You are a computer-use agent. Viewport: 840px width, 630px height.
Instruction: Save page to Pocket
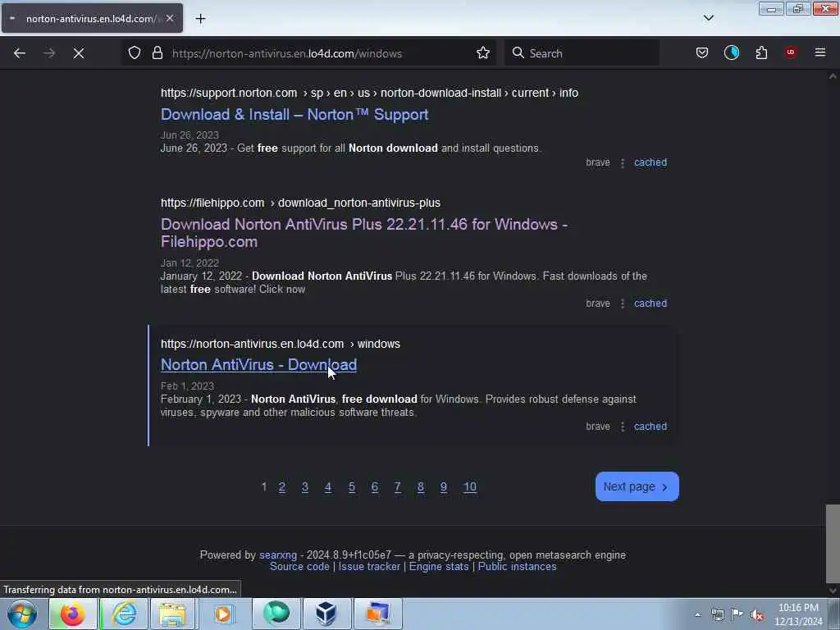702,52
